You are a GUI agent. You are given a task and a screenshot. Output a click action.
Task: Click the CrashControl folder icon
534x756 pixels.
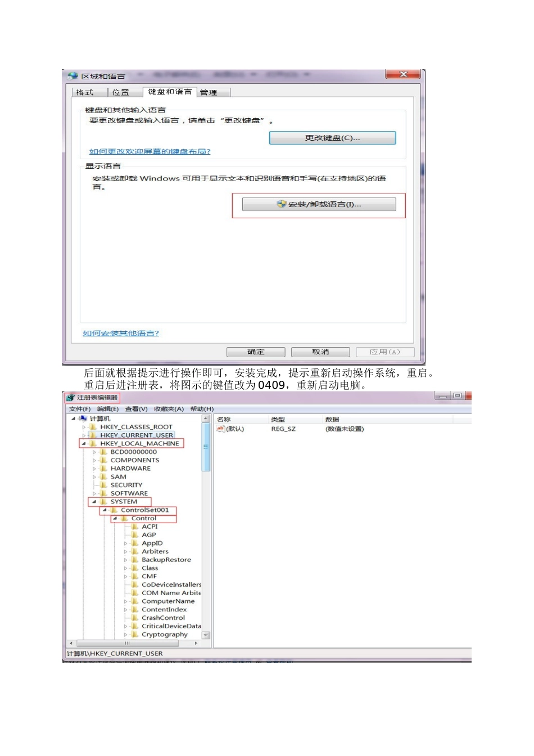[x=135, y=618]
